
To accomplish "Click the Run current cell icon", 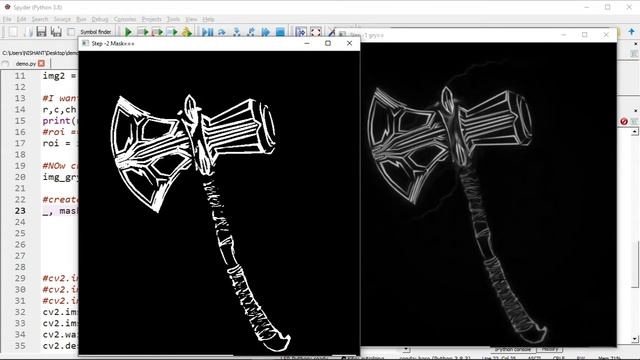I will pyautogui.click(x=143, y=32).
